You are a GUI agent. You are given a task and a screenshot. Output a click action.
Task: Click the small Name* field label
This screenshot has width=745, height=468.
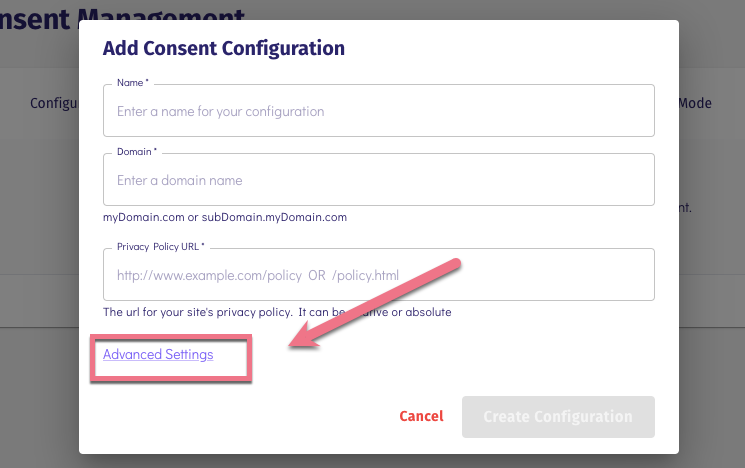pyautogui.click(x=133, y=83)
